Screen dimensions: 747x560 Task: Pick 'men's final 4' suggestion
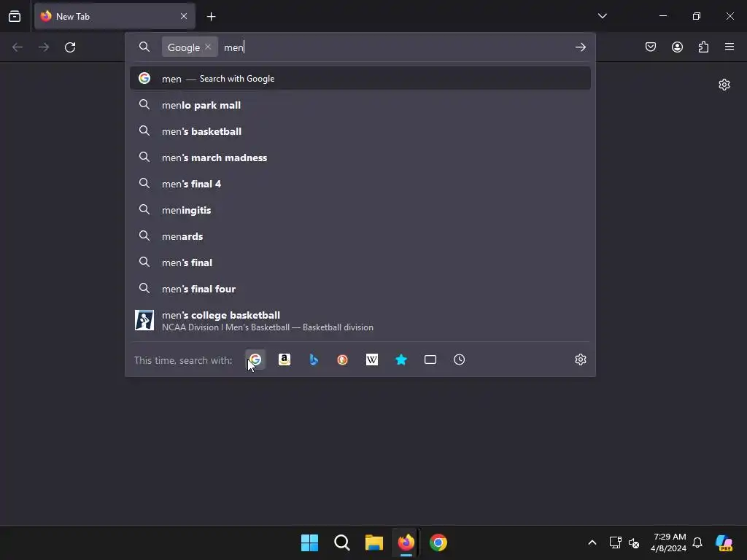point(360,183)
